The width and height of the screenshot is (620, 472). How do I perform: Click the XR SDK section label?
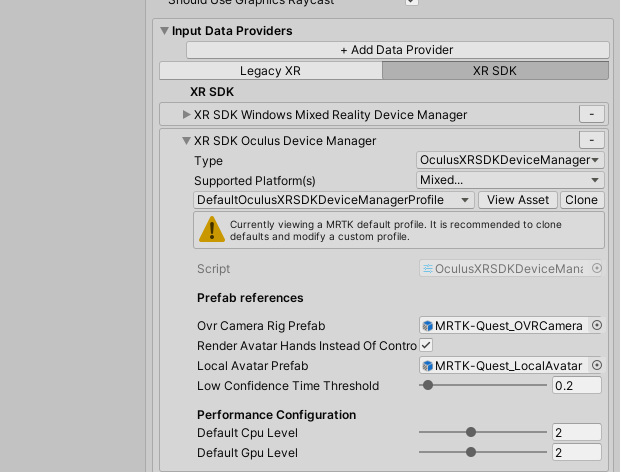click(x=212, y=92)
